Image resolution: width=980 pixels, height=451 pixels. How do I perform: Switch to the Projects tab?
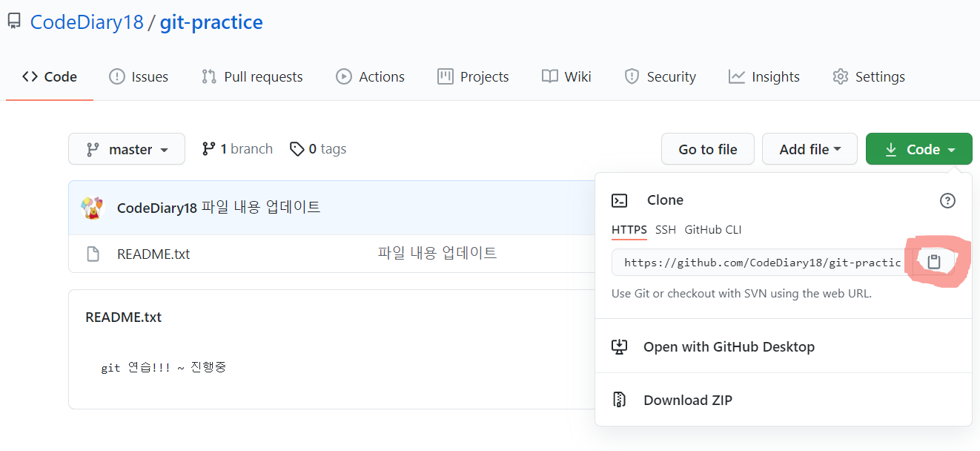click(473, 76)
